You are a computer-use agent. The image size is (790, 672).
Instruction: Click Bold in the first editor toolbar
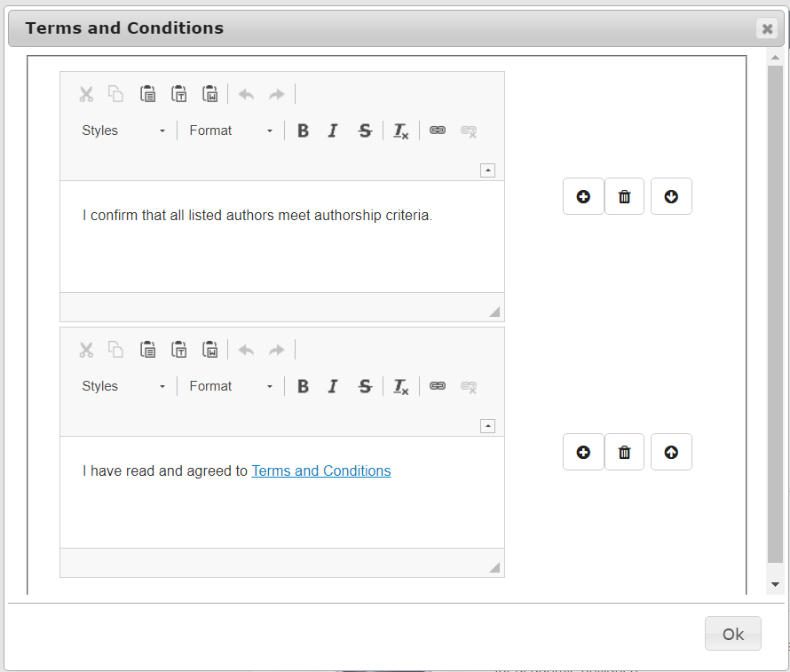click(x=303, y=130)
